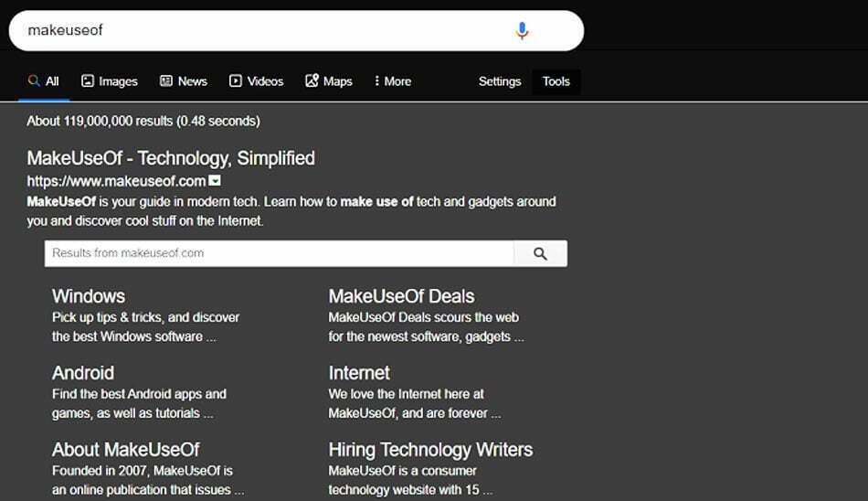Click the sitelinks search magnifier button

point(540,253)
